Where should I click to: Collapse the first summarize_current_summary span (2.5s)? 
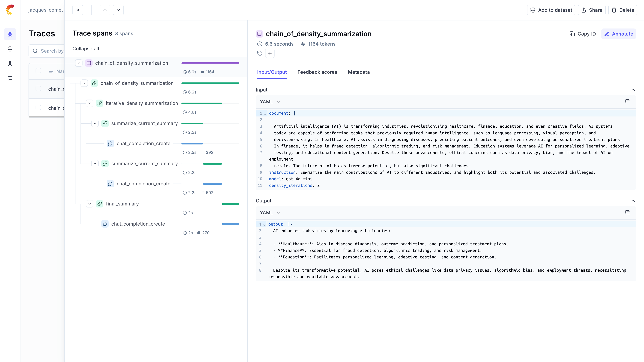[95, 123]
